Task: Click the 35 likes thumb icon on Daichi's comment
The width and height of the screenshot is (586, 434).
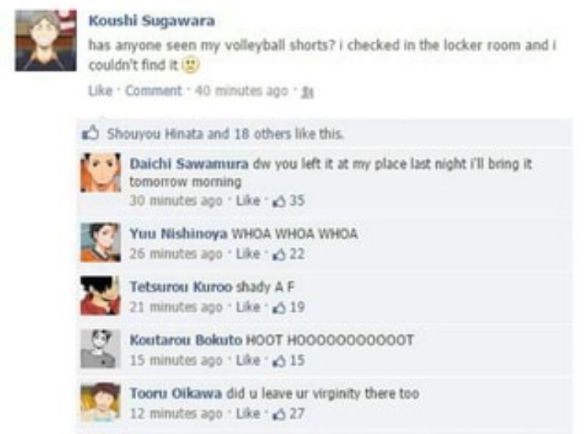Action: tap(279, 201)
